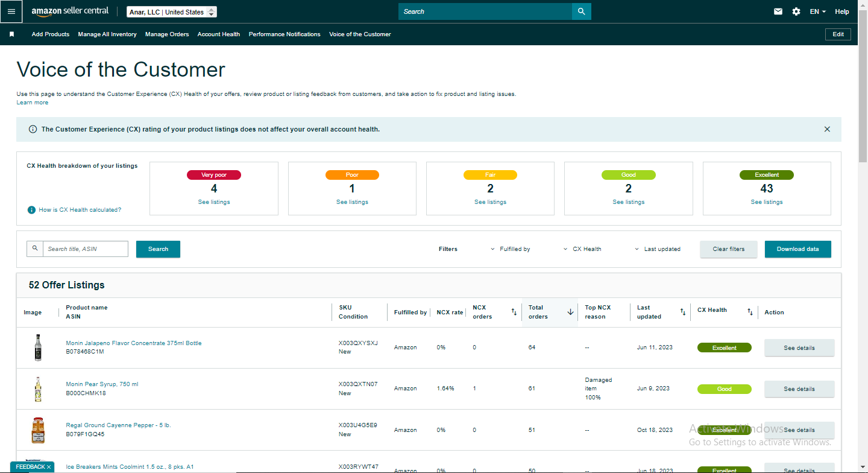This screenshot has width=868, height=473.
Task: Expand the Last updated filter
Action: click(x=658, y=249)
